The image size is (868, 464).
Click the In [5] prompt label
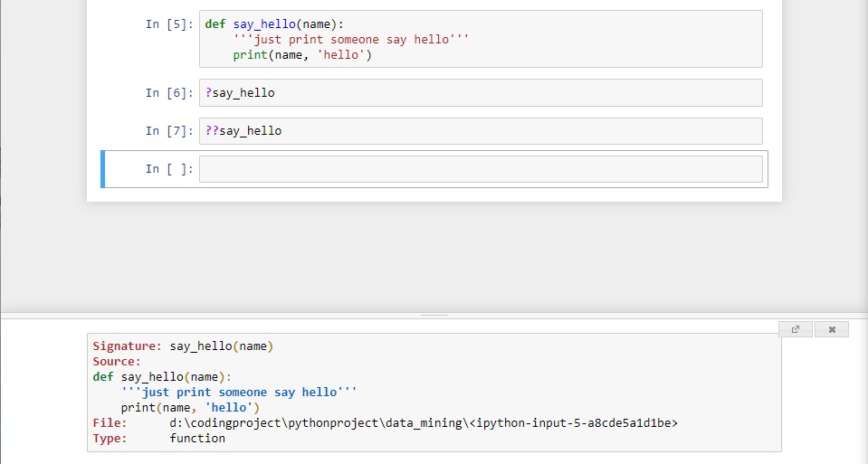tap(169, 24)
